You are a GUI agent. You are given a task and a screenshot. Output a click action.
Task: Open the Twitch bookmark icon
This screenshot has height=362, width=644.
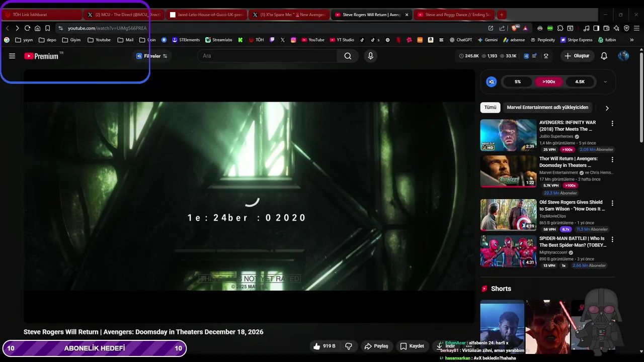(x=272, y=40)
